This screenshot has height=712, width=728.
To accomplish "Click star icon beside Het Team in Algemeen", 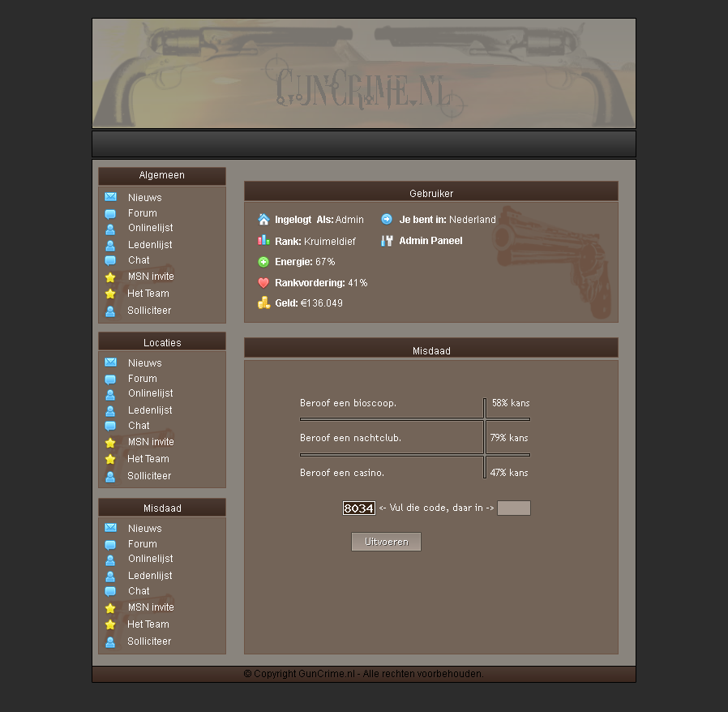I will 110,294.
